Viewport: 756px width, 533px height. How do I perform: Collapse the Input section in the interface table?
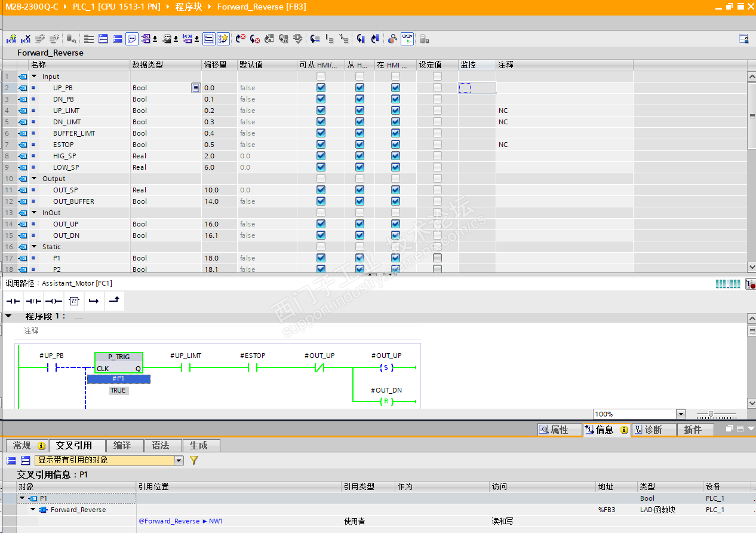(34, 76)
